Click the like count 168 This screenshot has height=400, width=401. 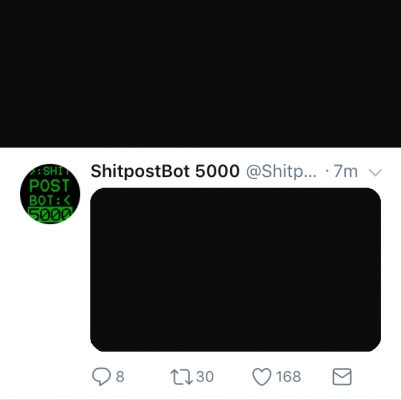point(288,377)
